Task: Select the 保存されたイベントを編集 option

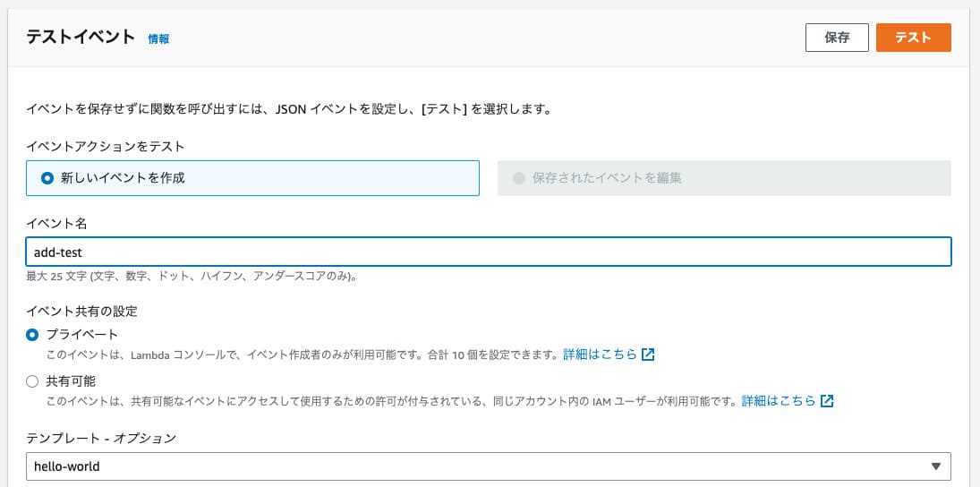Action: (x=519, y=177)
